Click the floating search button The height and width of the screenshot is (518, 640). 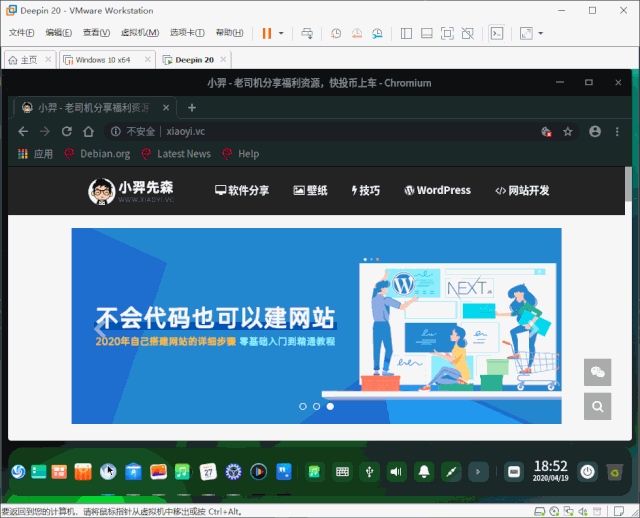pyautogui.click(x=598, y=407)
